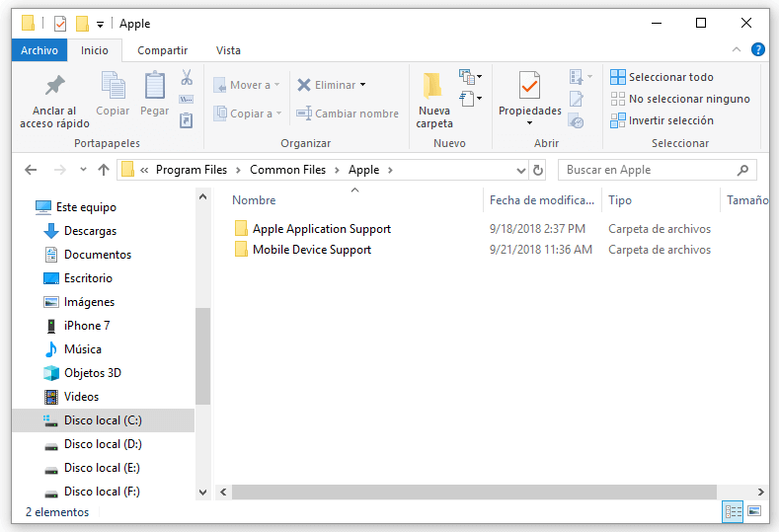
Task: Switch to the Vista tab
Action: pyautogui.click(x=228, y=50)
